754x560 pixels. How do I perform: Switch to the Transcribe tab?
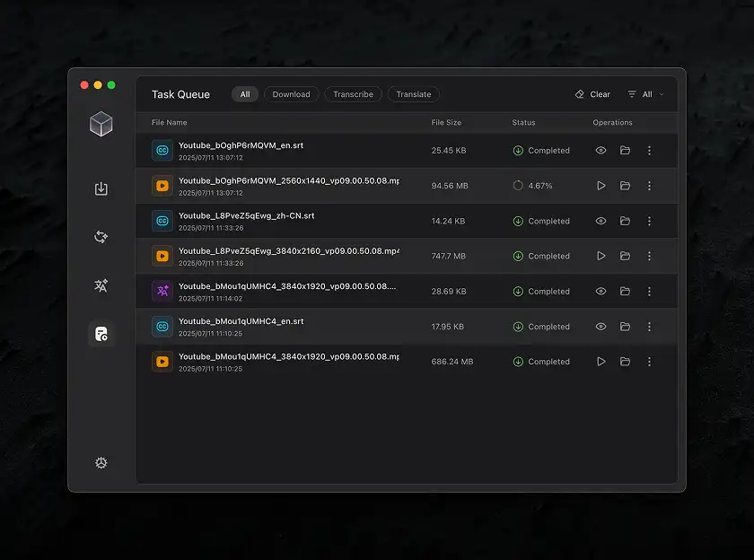(353, 94)
